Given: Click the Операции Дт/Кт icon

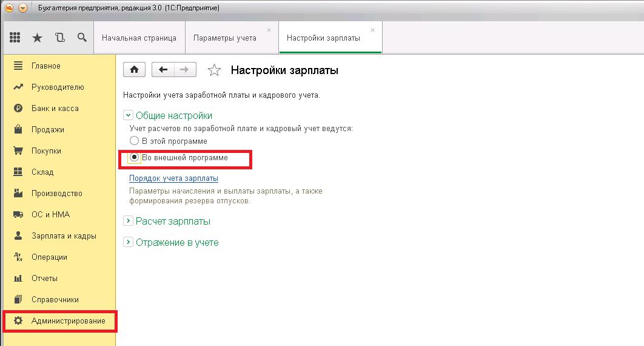Looking at the screenshot, I should click(x=18, y=257).
